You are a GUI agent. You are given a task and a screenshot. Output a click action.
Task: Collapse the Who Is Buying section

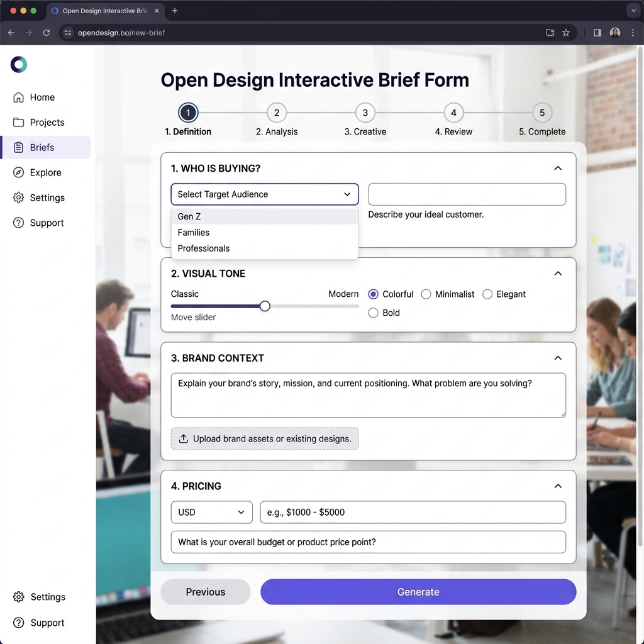pos(558,169)
